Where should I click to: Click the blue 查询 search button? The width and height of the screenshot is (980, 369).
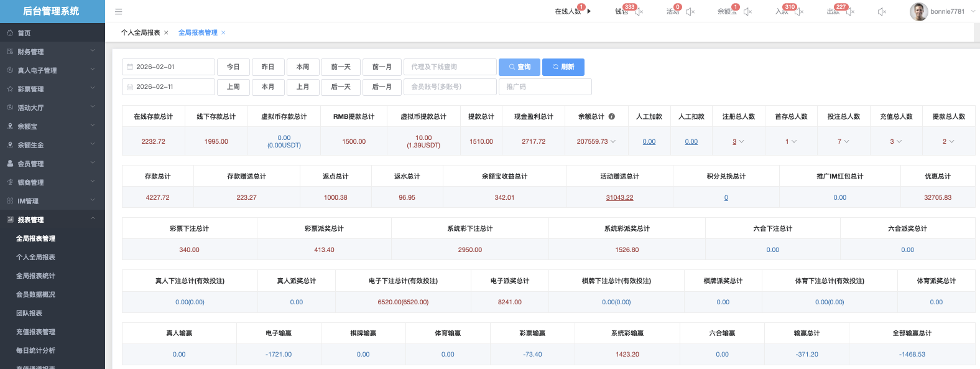[519, 67]
